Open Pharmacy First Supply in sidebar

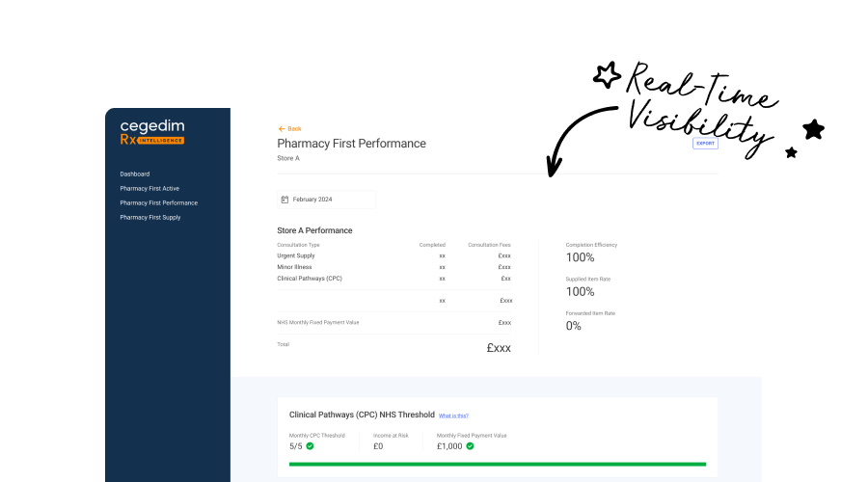click(150, 218)
